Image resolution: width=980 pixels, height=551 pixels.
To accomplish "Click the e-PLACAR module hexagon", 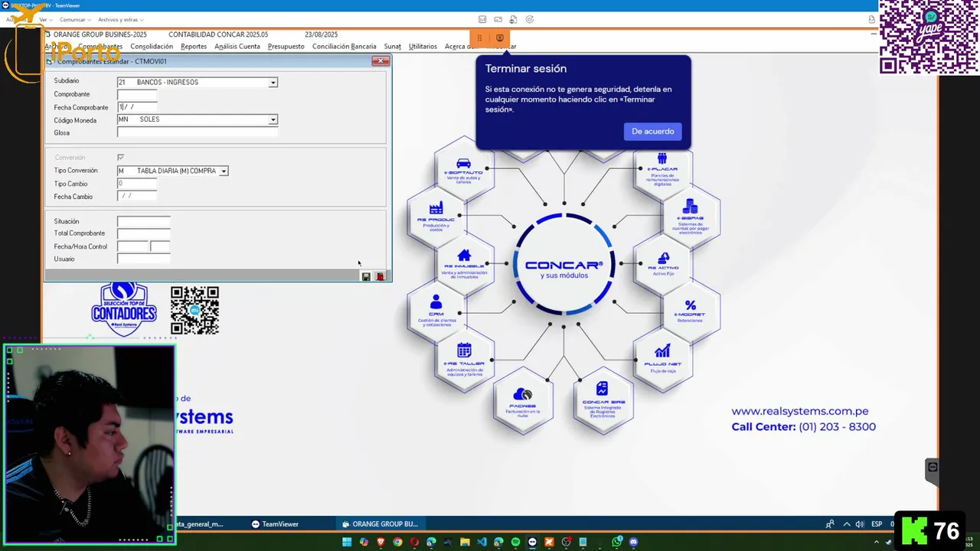I will tap(663, 170).
